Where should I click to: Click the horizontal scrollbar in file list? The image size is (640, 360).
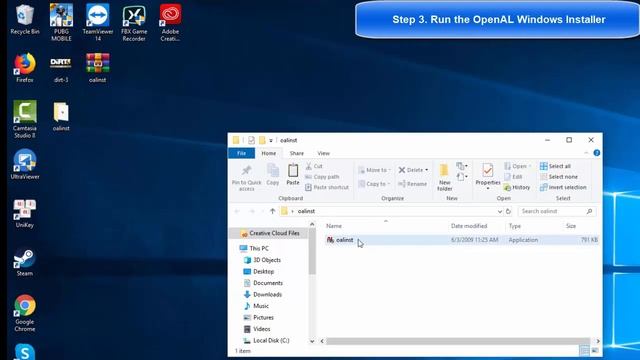[x=458, y=341]
